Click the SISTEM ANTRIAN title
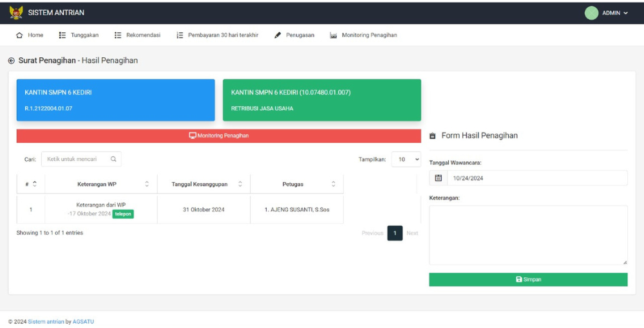Image resolution: width=644 pixels, height=328 pixels. click(x=56, y=13)
